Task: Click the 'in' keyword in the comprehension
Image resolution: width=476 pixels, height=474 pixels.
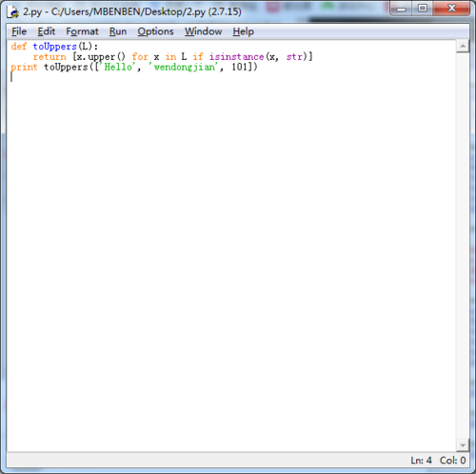Action: (170, 57)
